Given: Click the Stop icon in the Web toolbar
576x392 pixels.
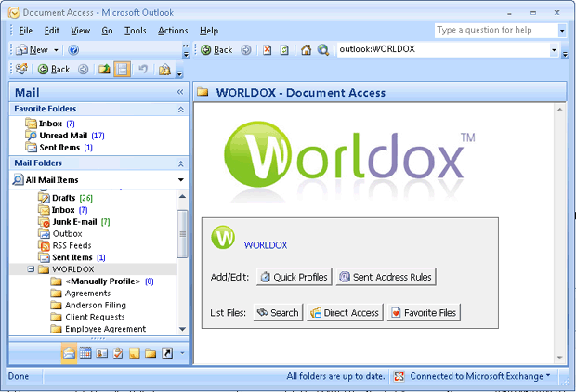Looking at the screenshot, I should (x=267, y=49).
